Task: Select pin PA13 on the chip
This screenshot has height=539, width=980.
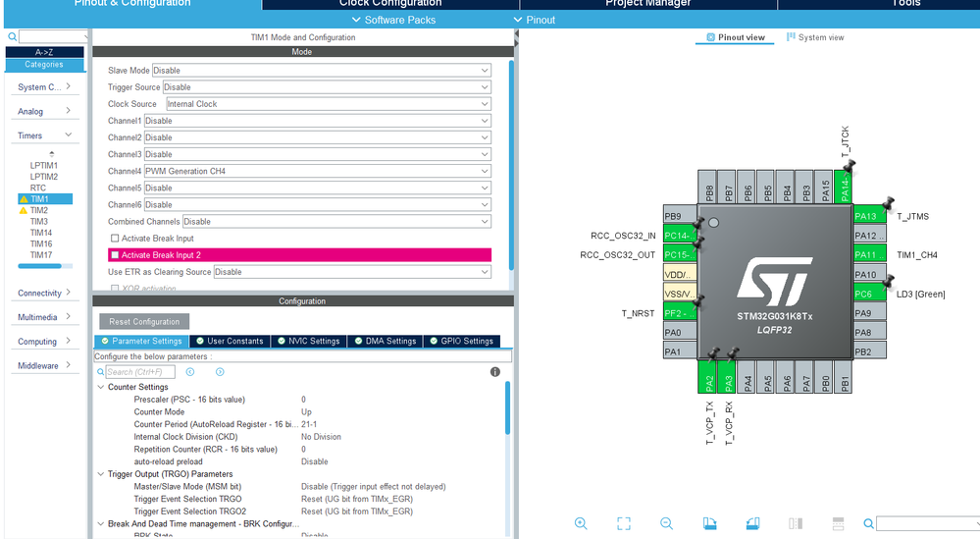Action: coord(869,216)
